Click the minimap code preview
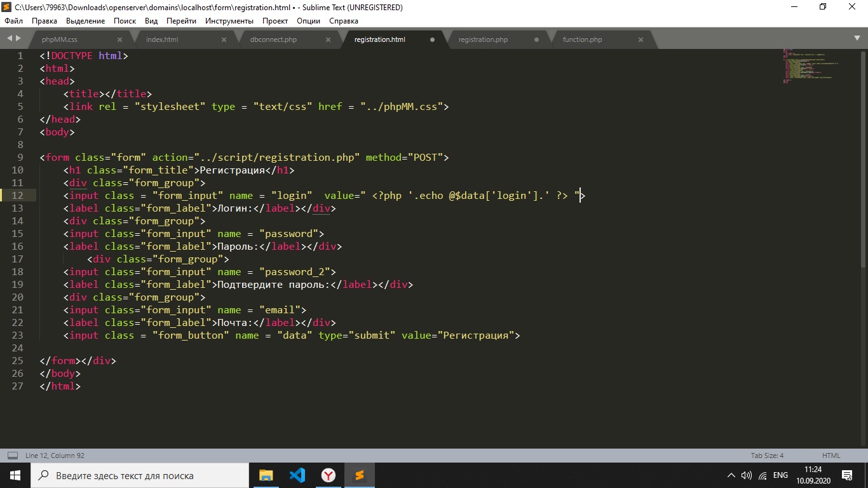The height and width of the screenshot is (488, 868). [x=810, y=65]
